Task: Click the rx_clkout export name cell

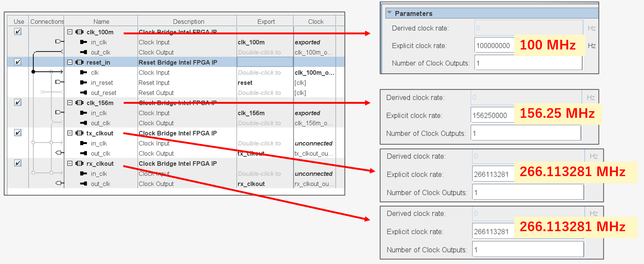Action: [251, 184]
